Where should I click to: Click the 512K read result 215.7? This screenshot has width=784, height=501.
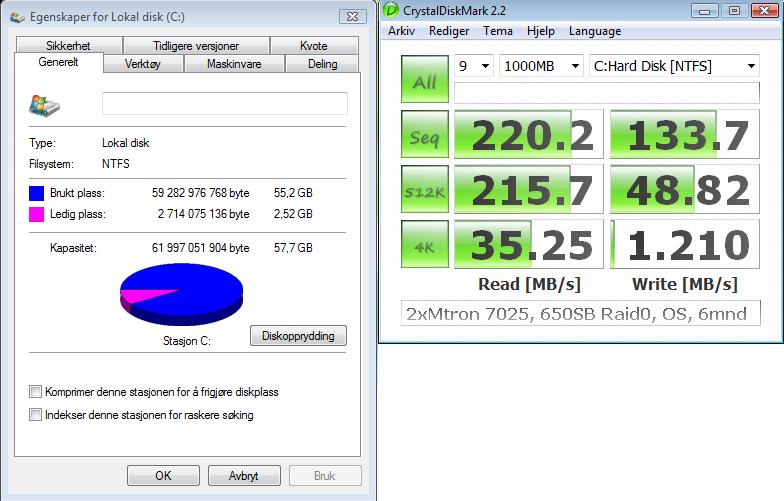tap(529, 189)
